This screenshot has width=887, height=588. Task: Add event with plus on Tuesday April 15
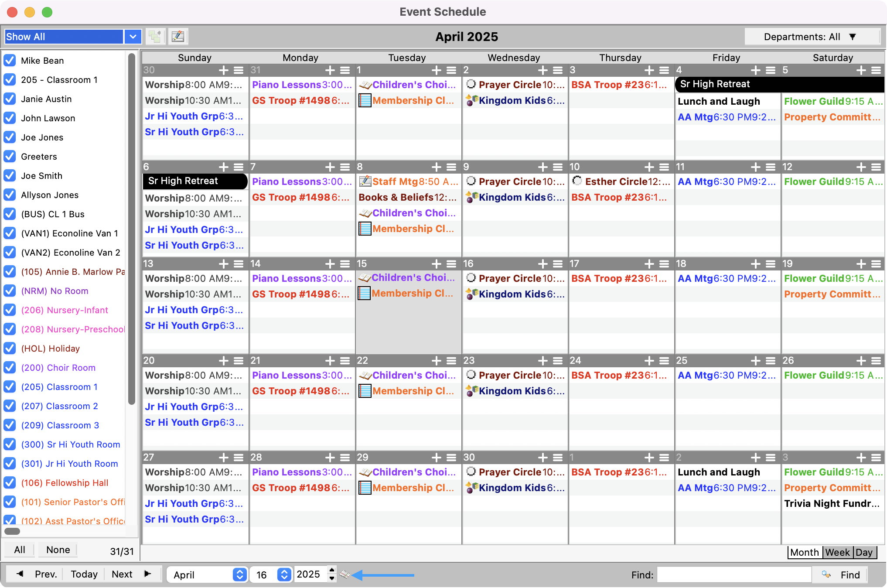coord(437,264)
